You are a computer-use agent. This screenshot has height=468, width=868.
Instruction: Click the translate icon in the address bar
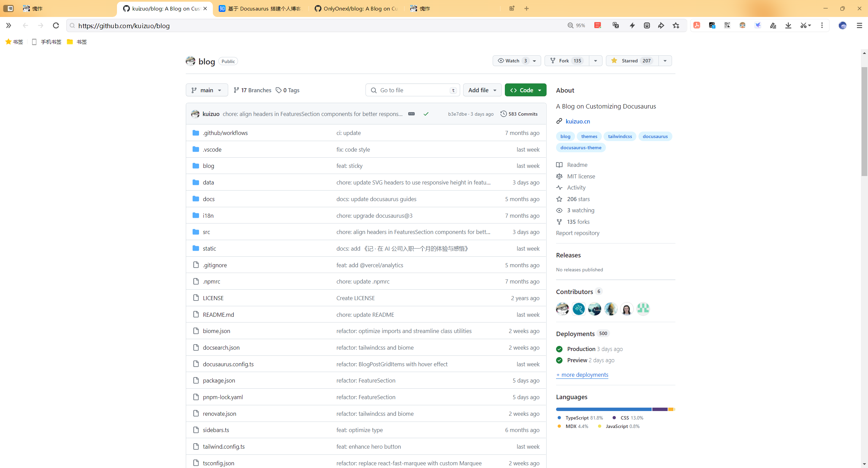[616, 25]
